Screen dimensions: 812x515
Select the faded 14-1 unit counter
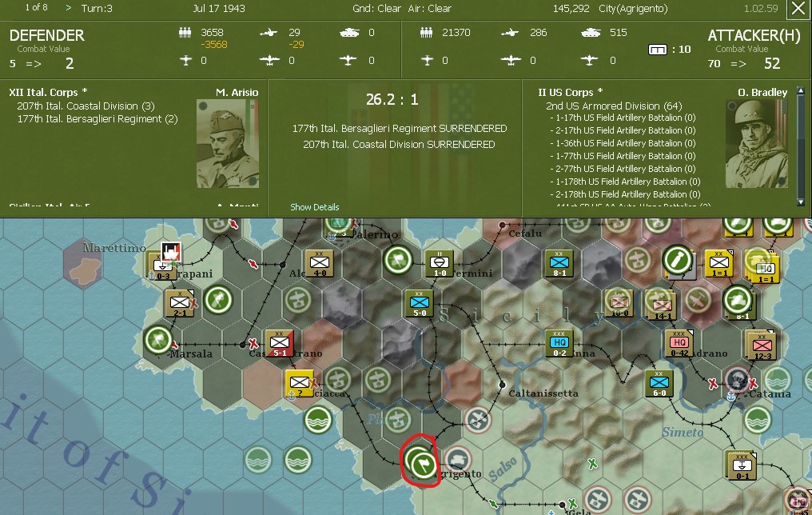pyautogui.click(x=663, y=306)
